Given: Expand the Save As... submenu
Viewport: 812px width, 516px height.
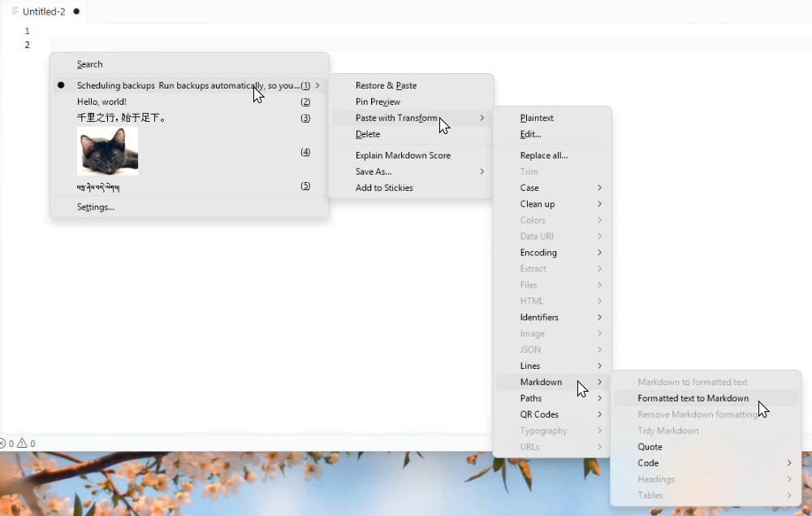Looking at the screenshot, I should coord(411,171).
